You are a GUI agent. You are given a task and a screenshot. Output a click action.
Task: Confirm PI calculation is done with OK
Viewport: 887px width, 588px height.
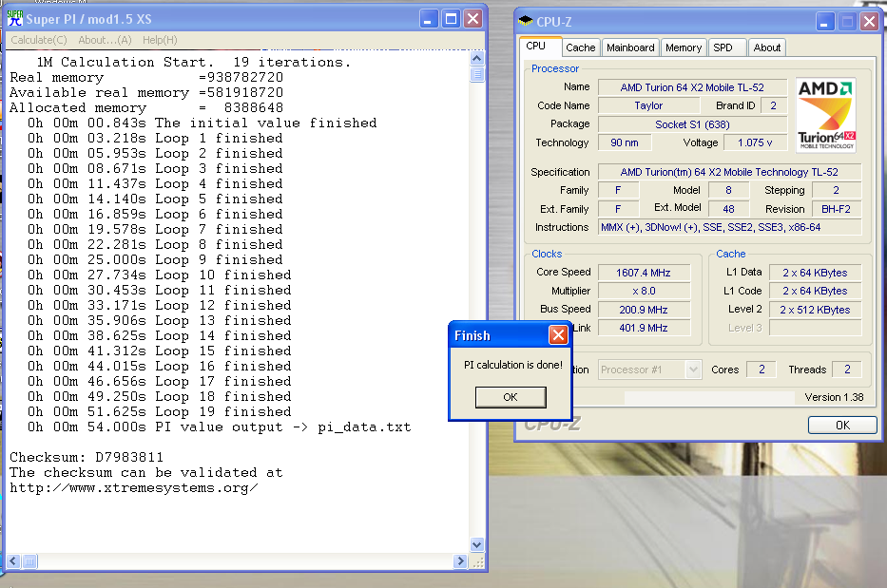coord(511,397)
